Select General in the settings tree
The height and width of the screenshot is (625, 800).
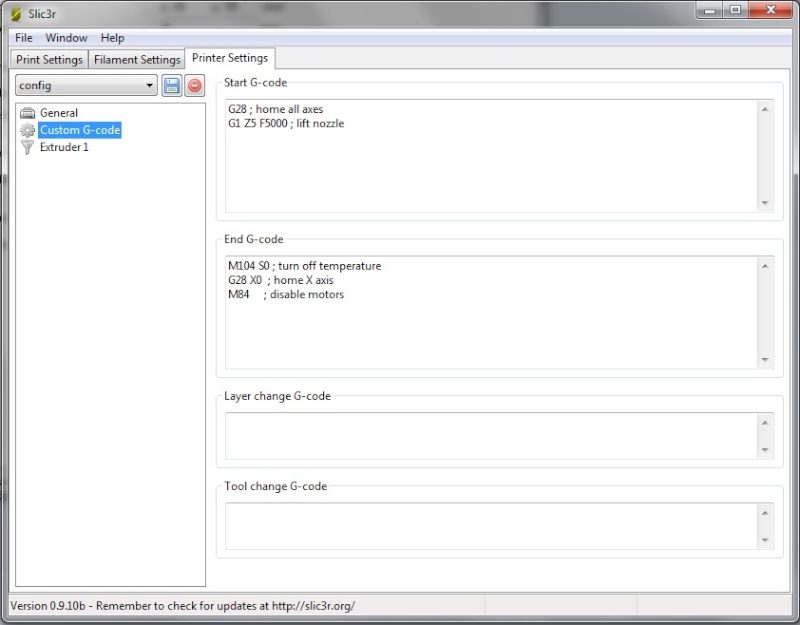pos(59,113)
